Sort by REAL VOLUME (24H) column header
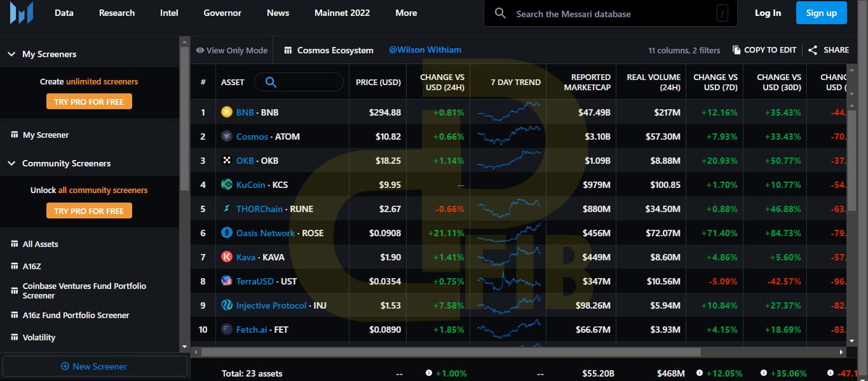The width and height of the screenshot is (868, 381). click(654, 82)
